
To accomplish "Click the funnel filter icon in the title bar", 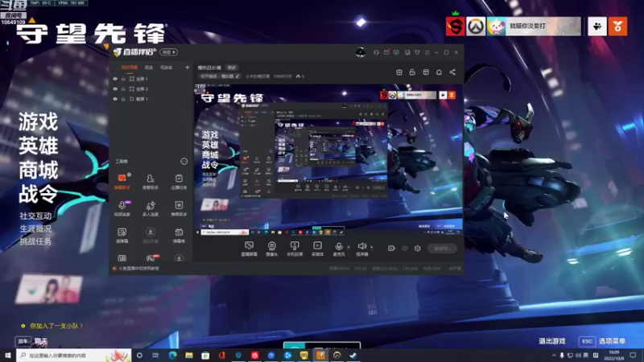I will click(x=417, y=52).
